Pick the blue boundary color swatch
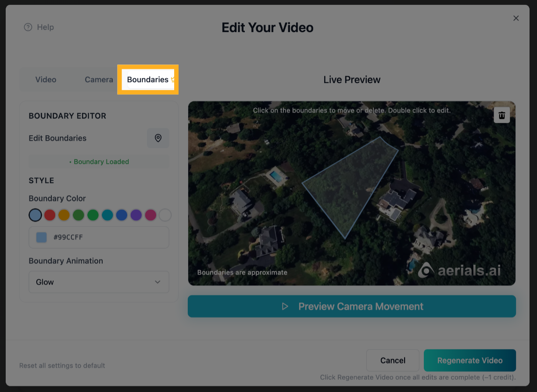The image size is (537, 392). pos(122,215)
